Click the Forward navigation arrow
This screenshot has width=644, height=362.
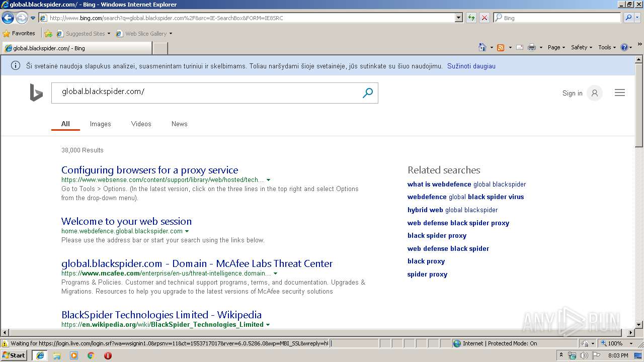click(22, 18)
